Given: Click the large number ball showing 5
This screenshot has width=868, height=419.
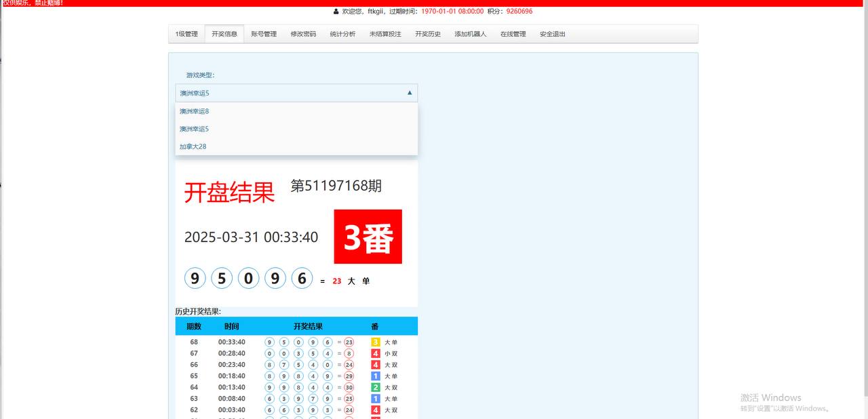Looking at the screenshot, I should pyautogui.click(x=222, y=279).
